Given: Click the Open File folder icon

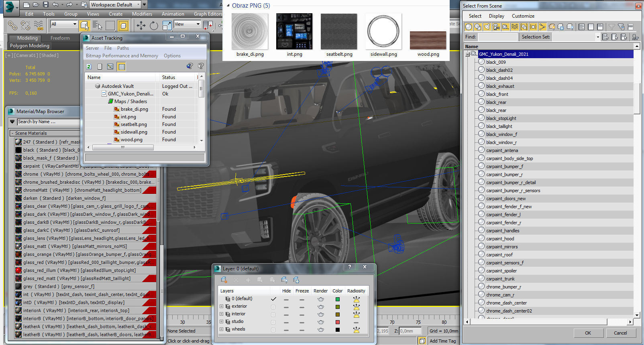Looking at the screenshot, I should [x=36, y=5].
